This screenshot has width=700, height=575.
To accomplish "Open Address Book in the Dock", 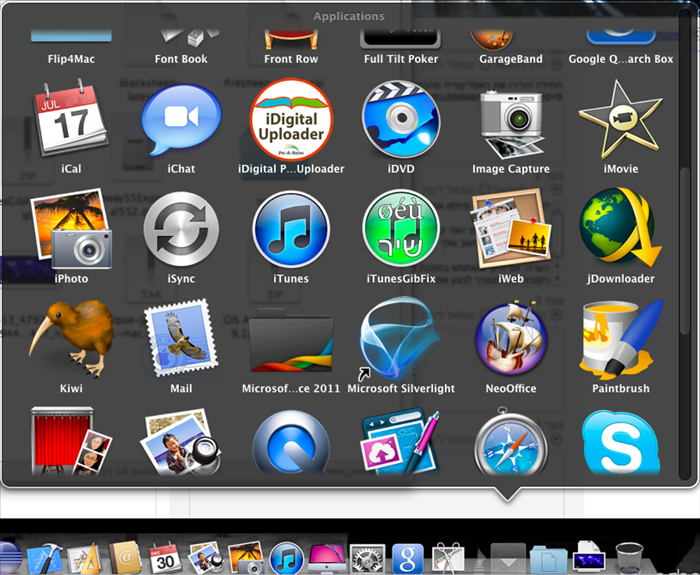I will (x=125, y=558).
